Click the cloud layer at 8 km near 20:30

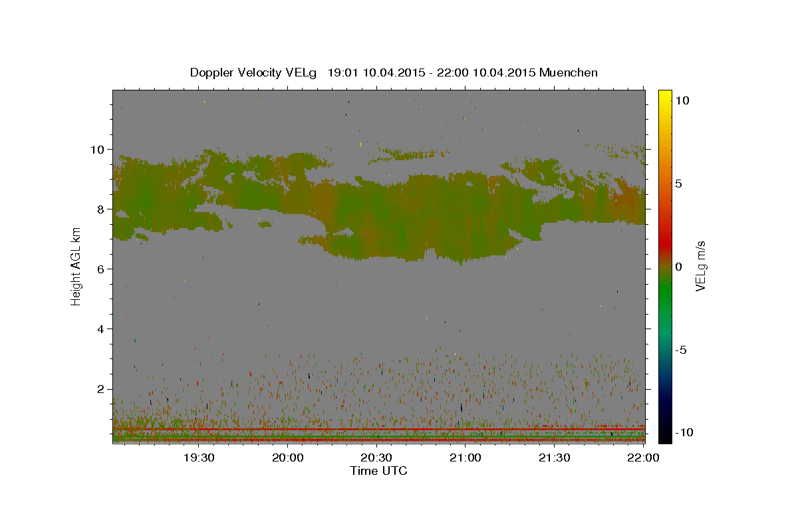coord(376,209)
